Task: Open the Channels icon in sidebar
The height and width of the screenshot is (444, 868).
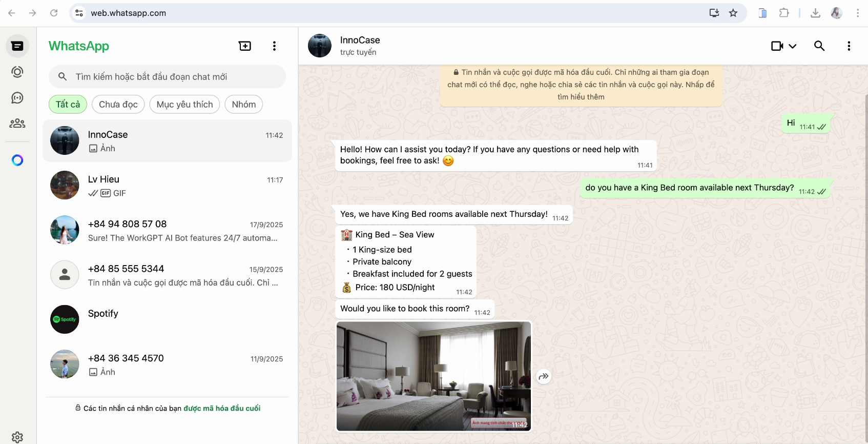Action: (x=17, y=98)
